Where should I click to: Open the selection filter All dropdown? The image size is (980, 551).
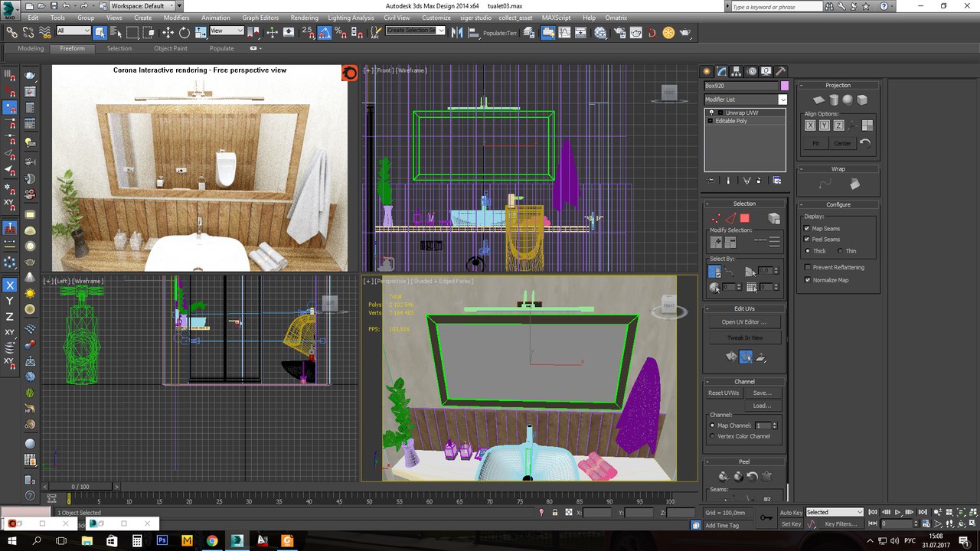click(73, 31)
